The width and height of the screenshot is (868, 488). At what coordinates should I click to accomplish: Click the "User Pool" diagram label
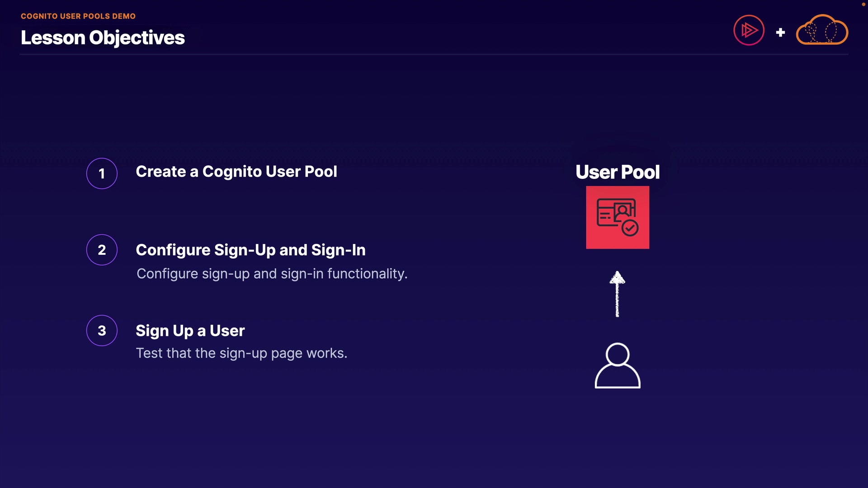pos(617,172)
